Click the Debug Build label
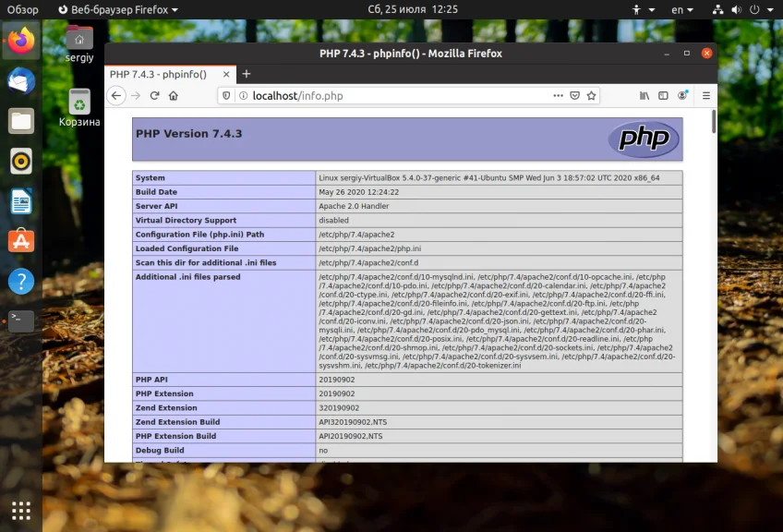 coord(160,450)
